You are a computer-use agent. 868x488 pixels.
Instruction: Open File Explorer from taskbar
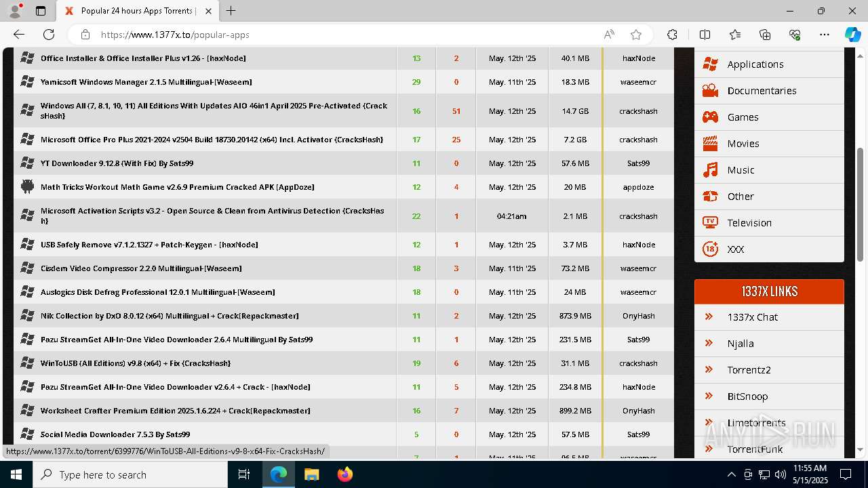pos(311,474)
